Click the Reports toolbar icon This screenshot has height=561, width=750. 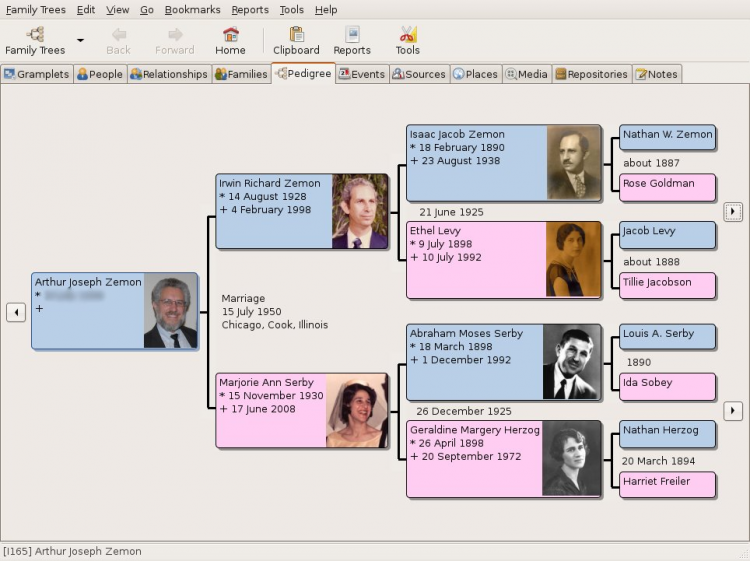click(352, 41)
